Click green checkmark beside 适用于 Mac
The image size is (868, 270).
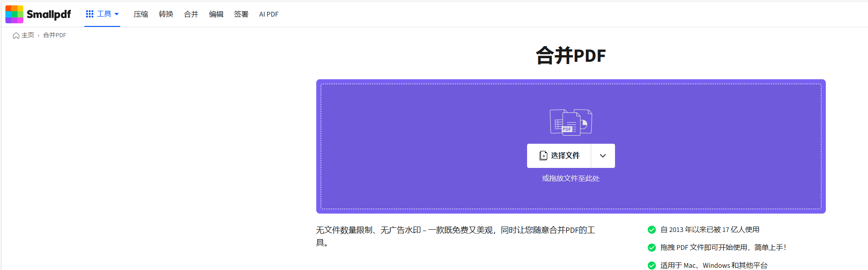[652, 266]
